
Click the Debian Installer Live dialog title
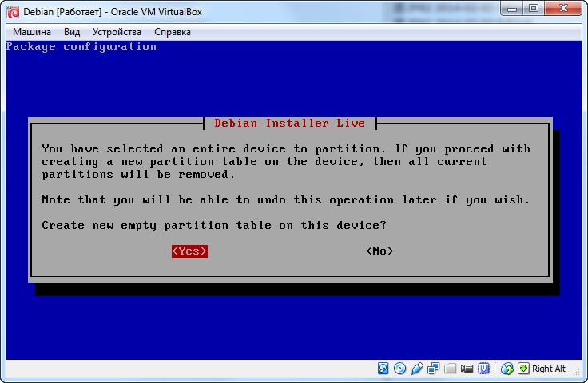[289, 123]
